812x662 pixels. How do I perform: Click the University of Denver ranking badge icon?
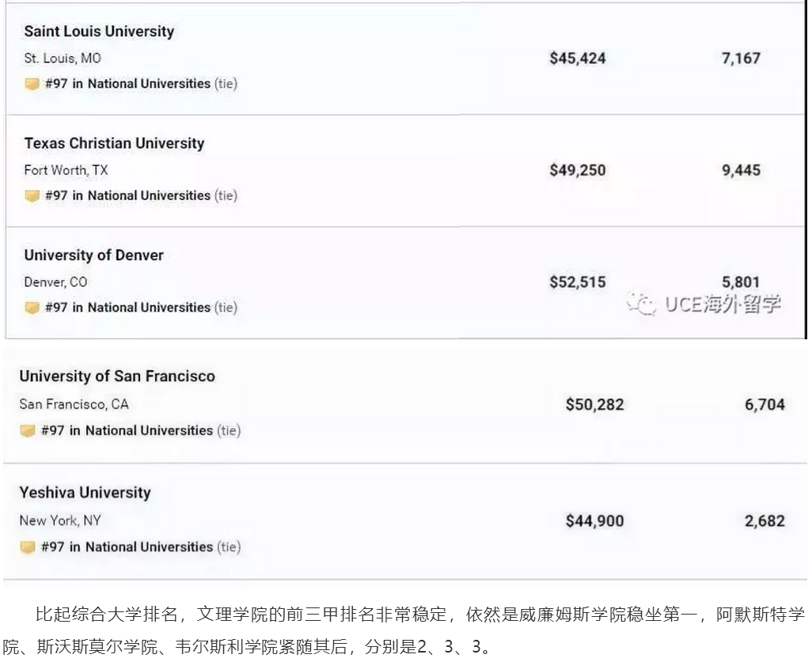click(32, 308)
